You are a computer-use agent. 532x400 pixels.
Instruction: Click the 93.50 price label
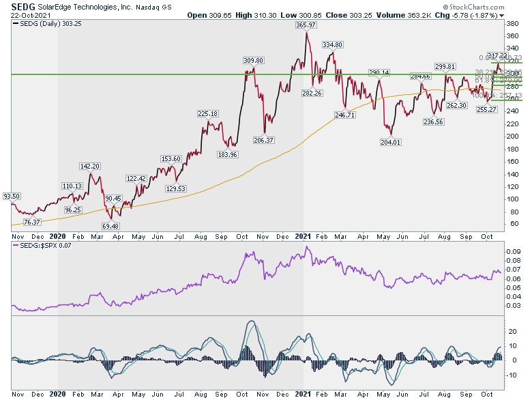click(x=12, y=197)
